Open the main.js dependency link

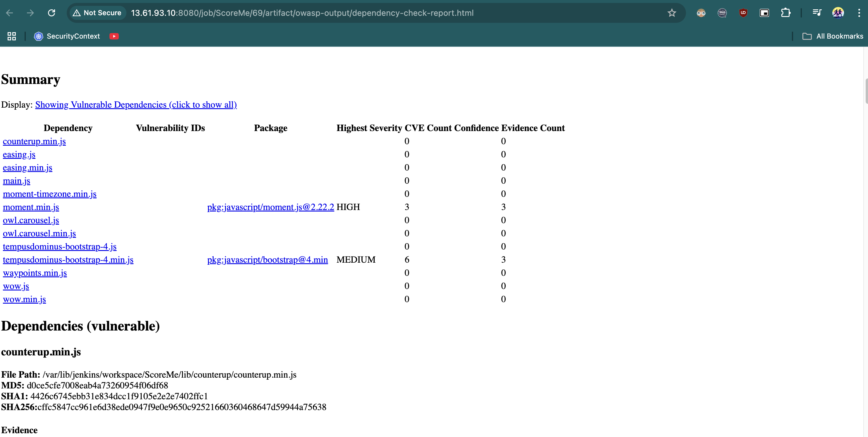pyautogui.click(x=16, y=180)
